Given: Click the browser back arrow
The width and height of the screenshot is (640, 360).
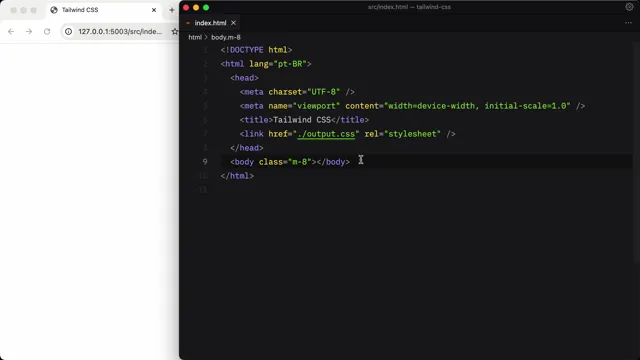Looking at the screenshot, I should coord(11,31).
